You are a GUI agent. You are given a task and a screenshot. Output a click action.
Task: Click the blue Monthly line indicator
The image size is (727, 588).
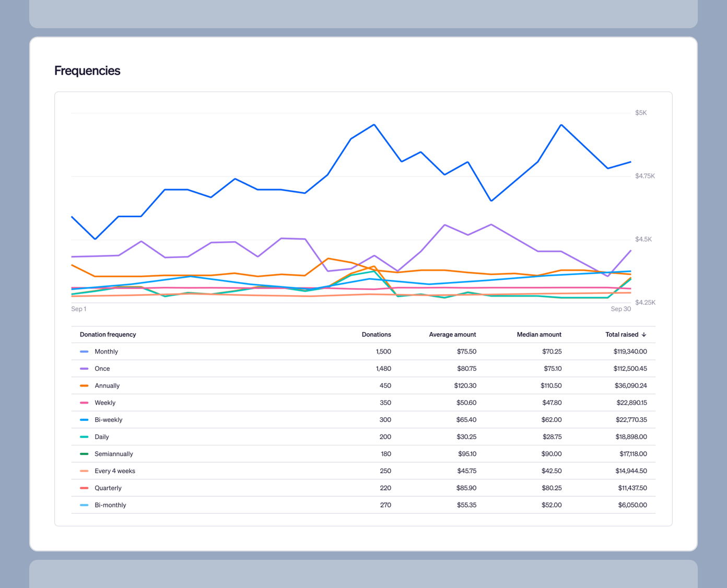(x=85, y=351)
